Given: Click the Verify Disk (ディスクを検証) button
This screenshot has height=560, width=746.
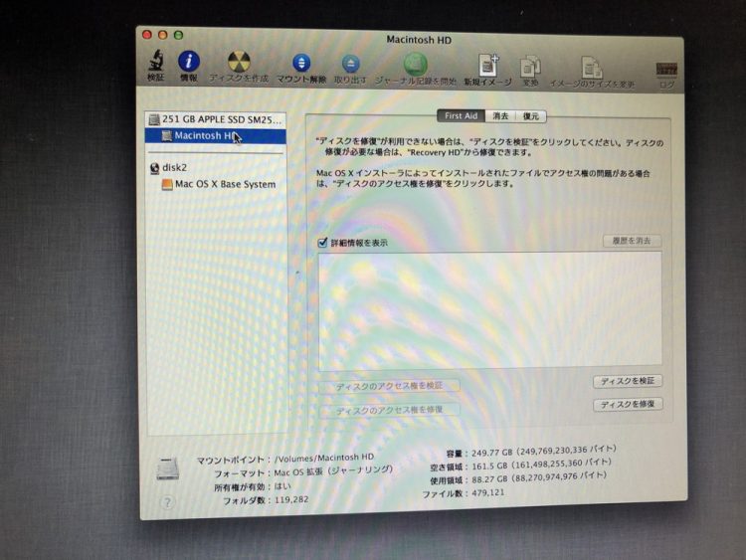Looking at the screenshot, I should click(628, 381).
